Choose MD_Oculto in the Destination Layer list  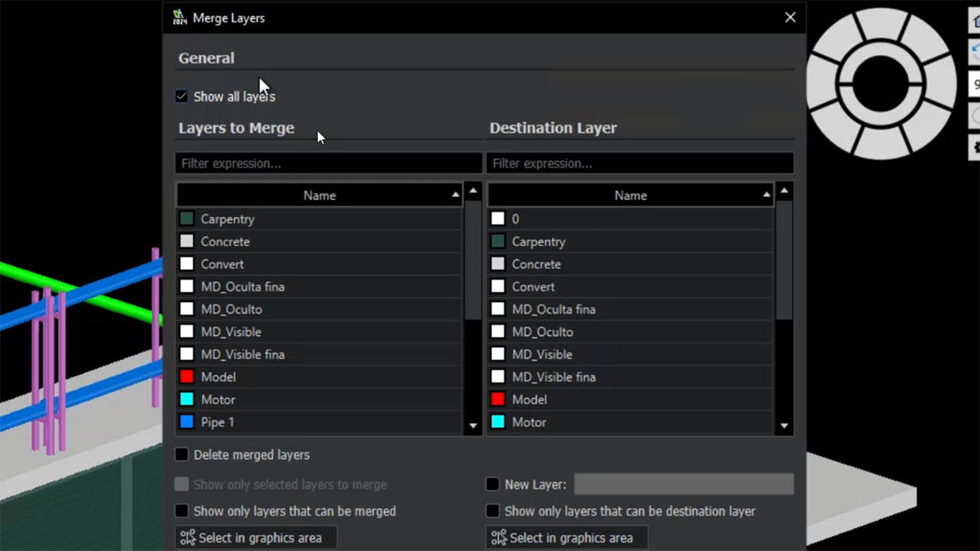pos(630,332)
